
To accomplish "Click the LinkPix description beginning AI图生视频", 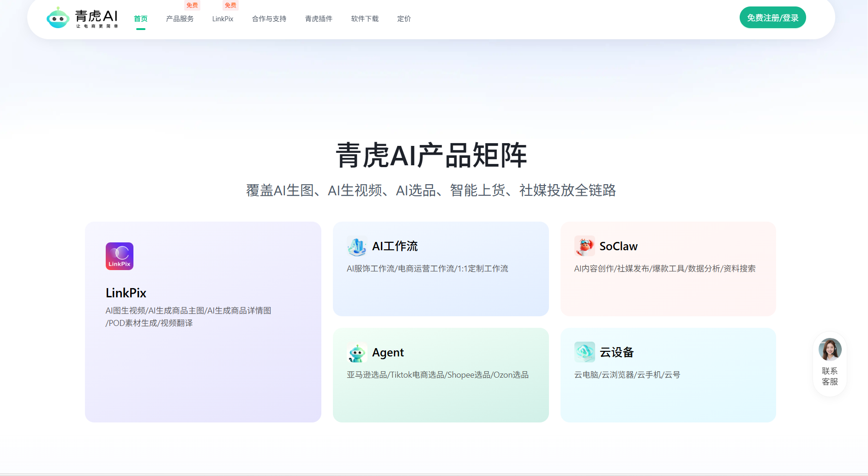I will [x=188, y=317].
